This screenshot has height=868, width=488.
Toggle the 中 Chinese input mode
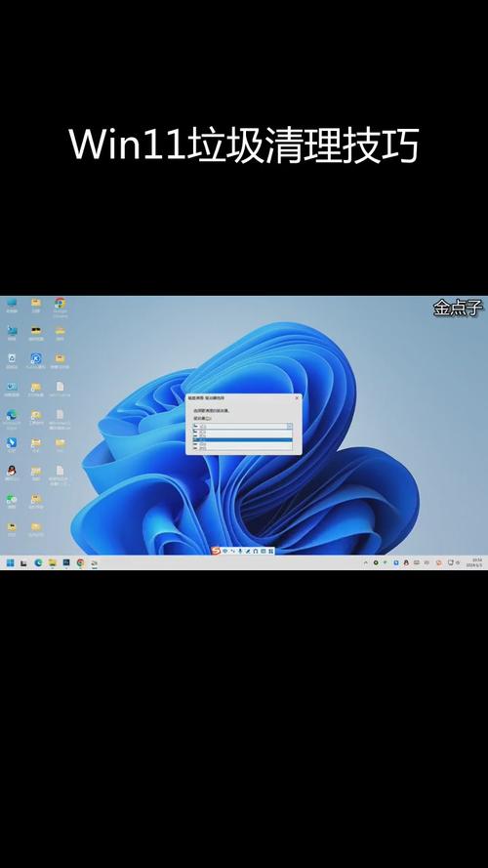click(225, 551)
